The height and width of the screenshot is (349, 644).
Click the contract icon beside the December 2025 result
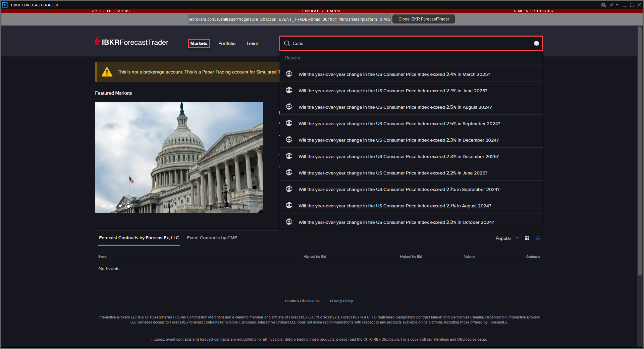pos(289,156)
